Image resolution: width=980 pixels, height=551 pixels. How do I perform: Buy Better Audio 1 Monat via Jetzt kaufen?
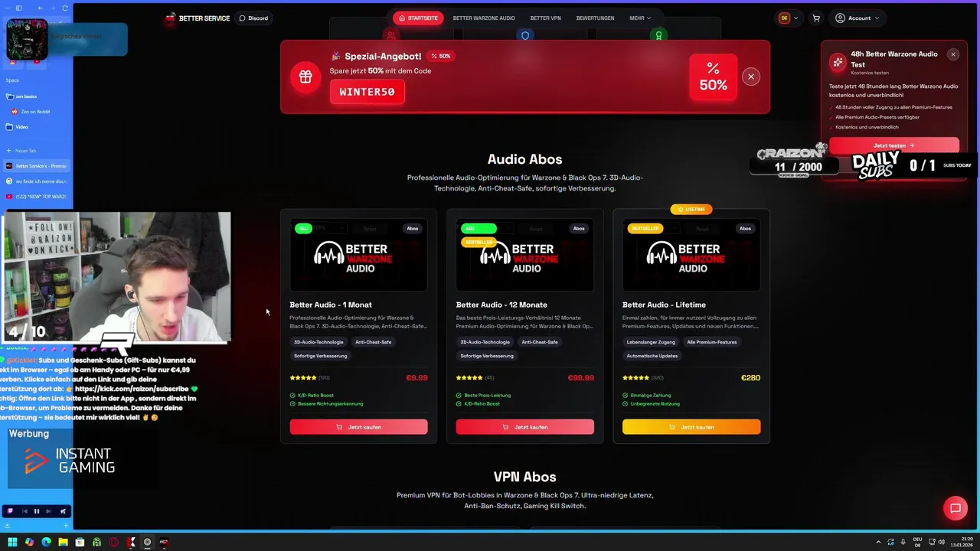click(x=358, y=427)
